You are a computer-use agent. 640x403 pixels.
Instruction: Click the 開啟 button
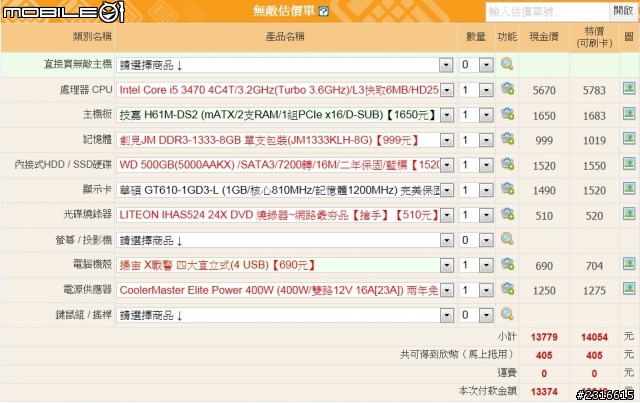click(623, 11)
